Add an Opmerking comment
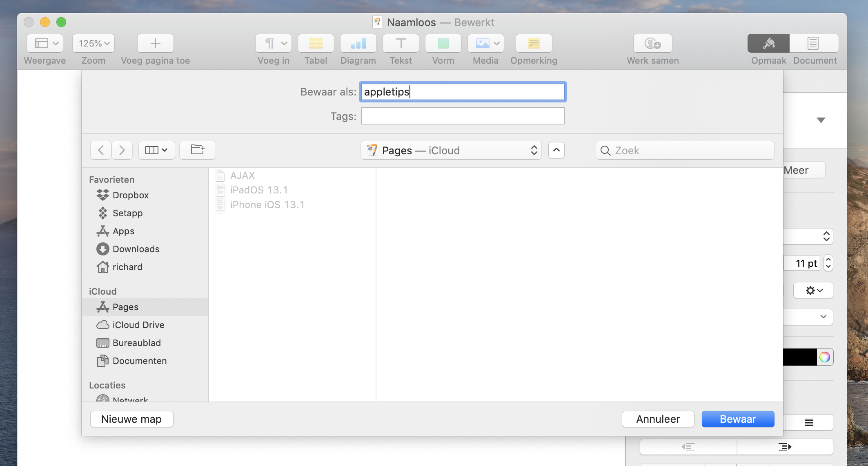Screen dimensions: 868x466 point(533,43)
